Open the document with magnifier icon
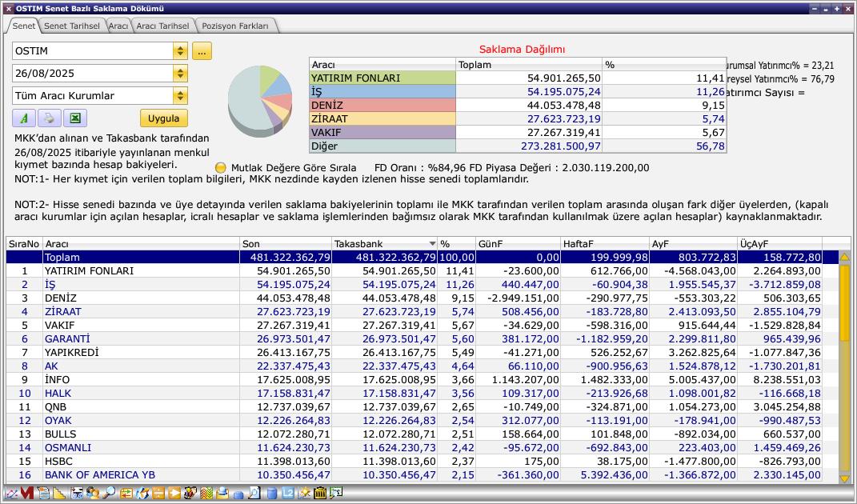The image size is (857, 504). click(254, 493)
